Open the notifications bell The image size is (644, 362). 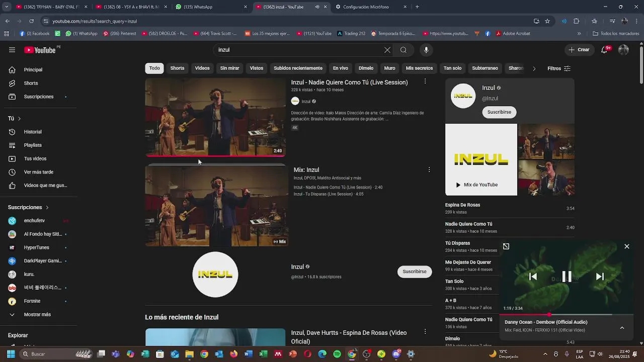tap(605, 50)
